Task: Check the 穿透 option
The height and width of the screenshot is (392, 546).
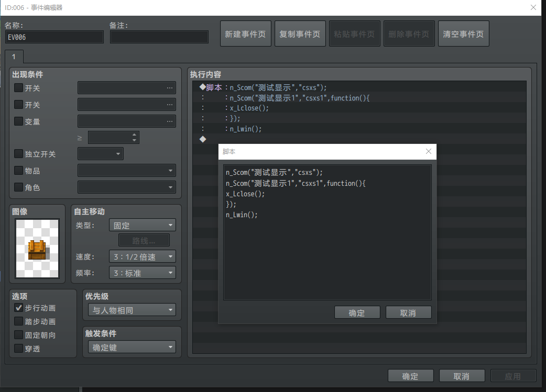Action: pos(18,348)
